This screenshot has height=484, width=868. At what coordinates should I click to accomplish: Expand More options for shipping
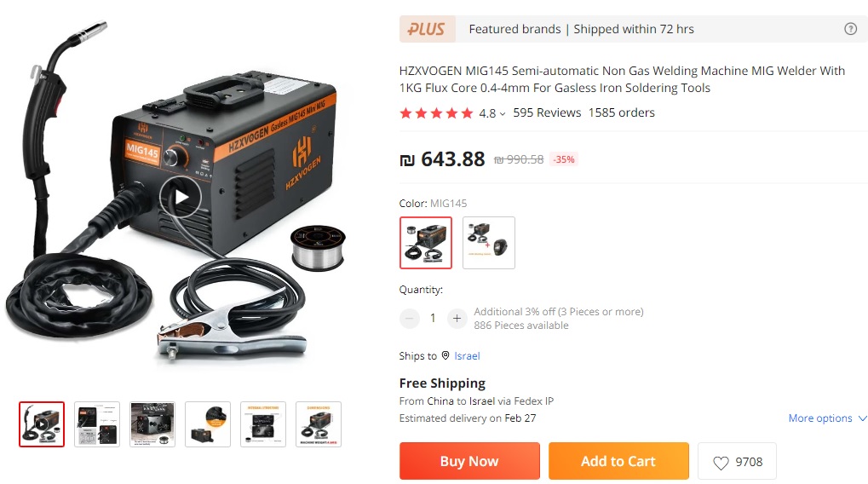827,418
